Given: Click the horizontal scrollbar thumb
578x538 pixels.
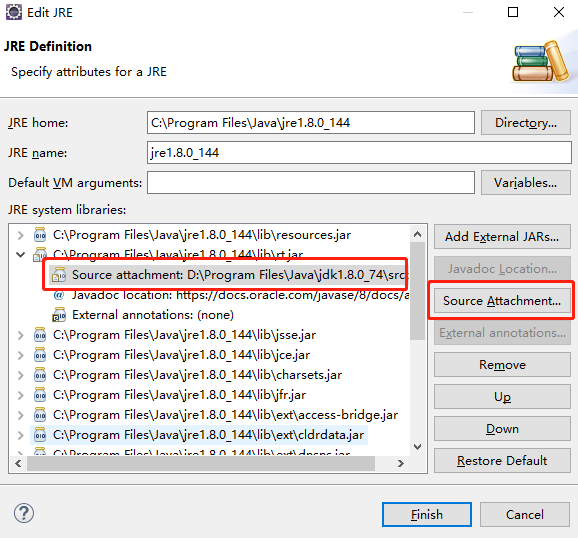Looking at the screenshot, I should (x=201, y=464).
